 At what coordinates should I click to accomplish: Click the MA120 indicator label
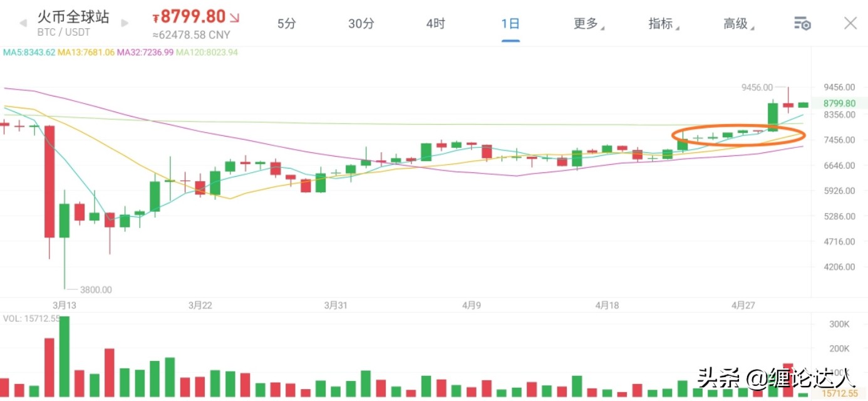point(207,53)
